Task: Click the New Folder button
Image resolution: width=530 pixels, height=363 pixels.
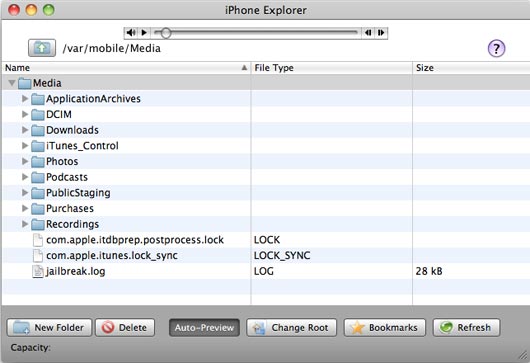Action: tap(49, 328)
